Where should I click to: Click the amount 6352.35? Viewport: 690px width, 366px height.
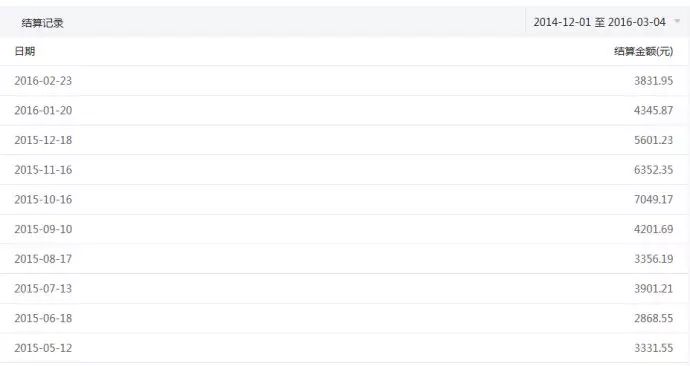[x=653, y=170]
